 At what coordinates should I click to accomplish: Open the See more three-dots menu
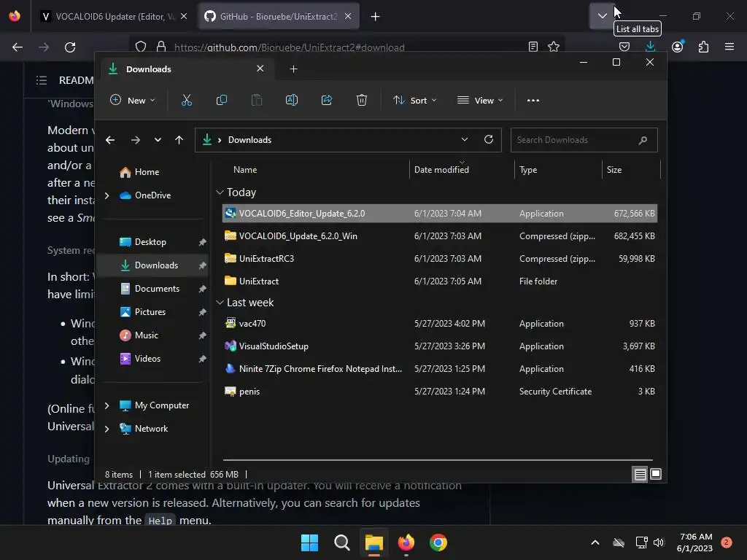coord(533,101)
